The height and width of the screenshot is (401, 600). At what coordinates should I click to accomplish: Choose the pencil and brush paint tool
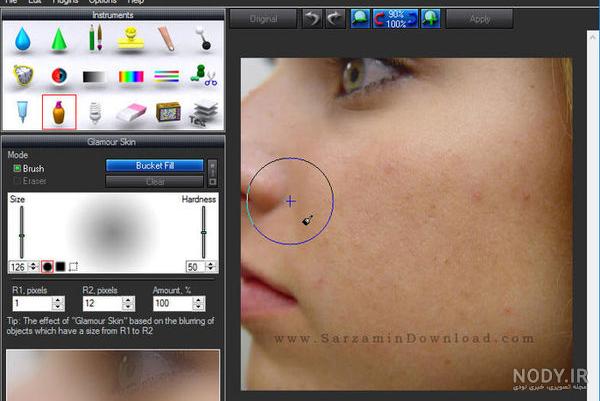[x=95, y=37]
